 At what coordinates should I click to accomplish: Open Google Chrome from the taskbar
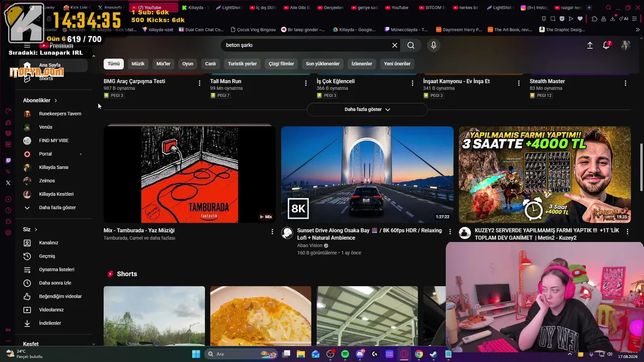[x=419, y=354]
